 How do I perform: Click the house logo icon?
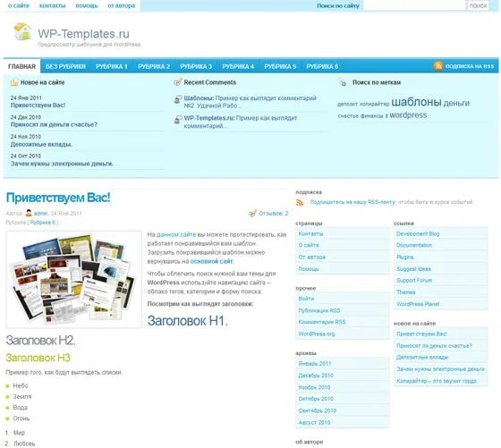pyautogui.click(x=22, y=31)
